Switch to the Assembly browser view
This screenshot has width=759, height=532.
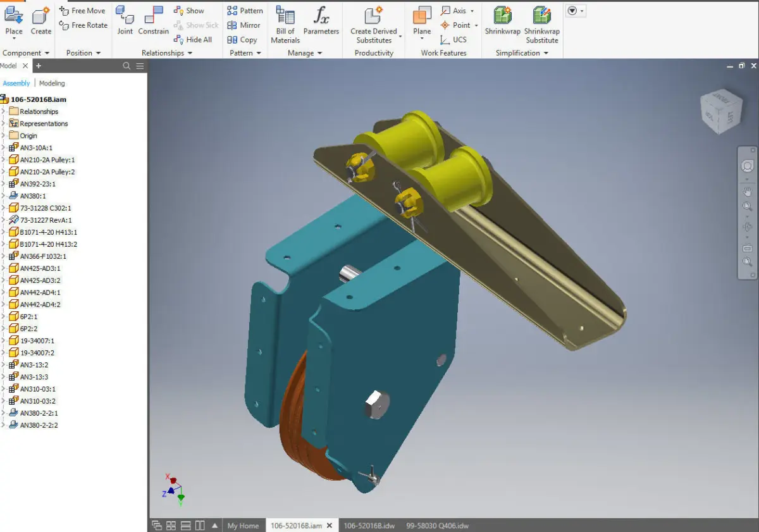[16, 83]
